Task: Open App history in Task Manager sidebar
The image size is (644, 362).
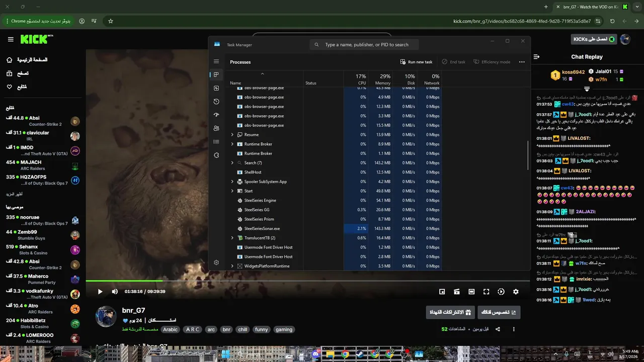Action: [216, 102]
